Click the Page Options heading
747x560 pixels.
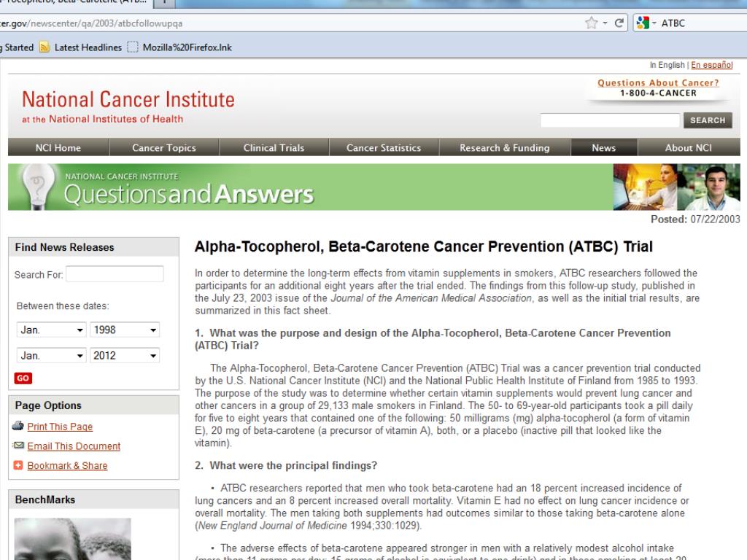48,405
